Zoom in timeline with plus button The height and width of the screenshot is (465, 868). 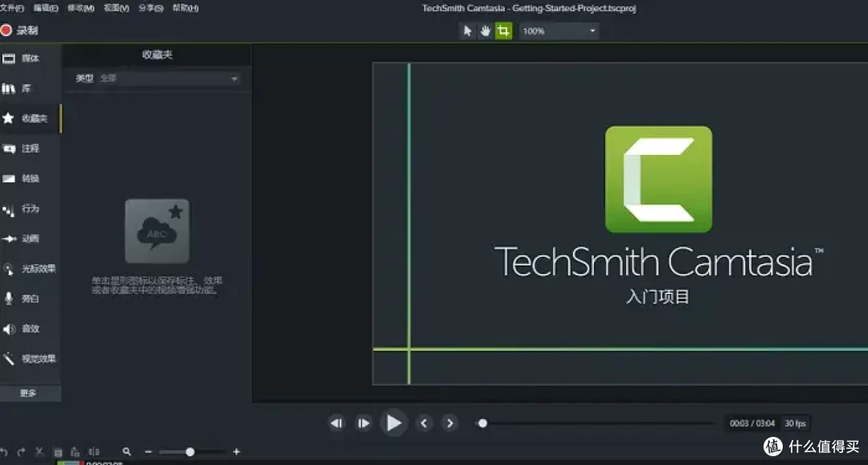236,451
